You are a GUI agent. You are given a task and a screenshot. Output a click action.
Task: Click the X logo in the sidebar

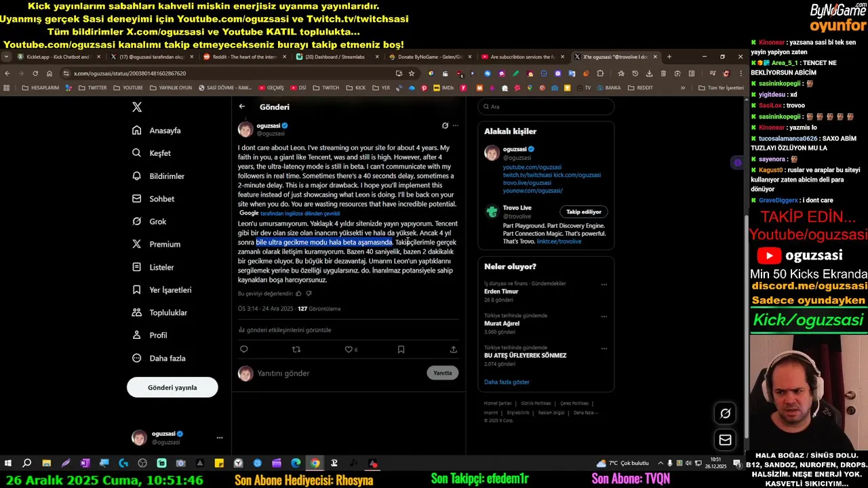(x=137, y=107)
